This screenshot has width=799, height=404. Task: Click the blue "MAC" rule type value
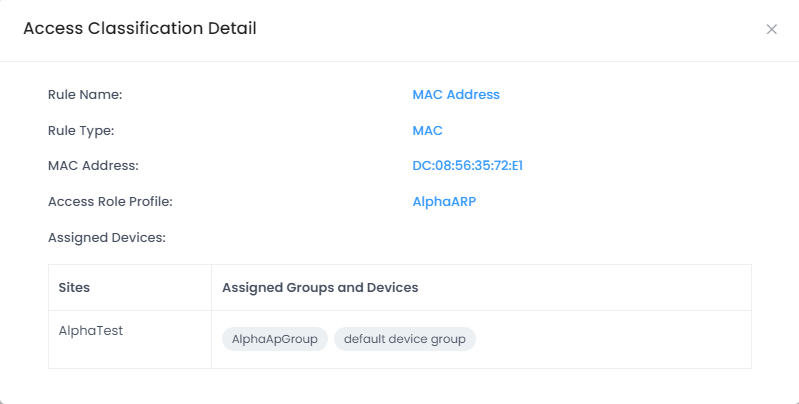pyautogui.click(x=427, y=131)
